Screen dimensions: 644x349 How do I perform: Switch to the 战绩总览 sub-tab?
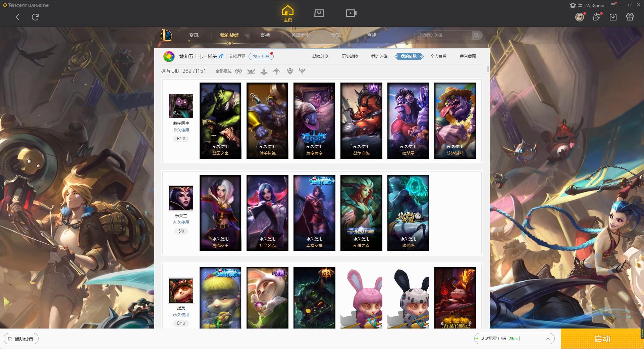click(x=320, y=56)
